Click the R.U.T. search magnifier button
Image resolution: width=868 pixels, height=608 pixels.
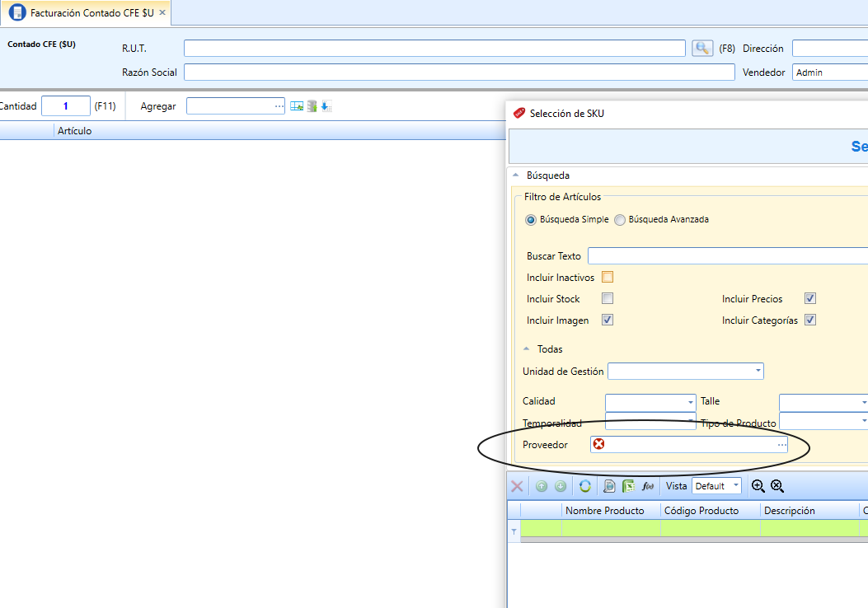point(702,48)
